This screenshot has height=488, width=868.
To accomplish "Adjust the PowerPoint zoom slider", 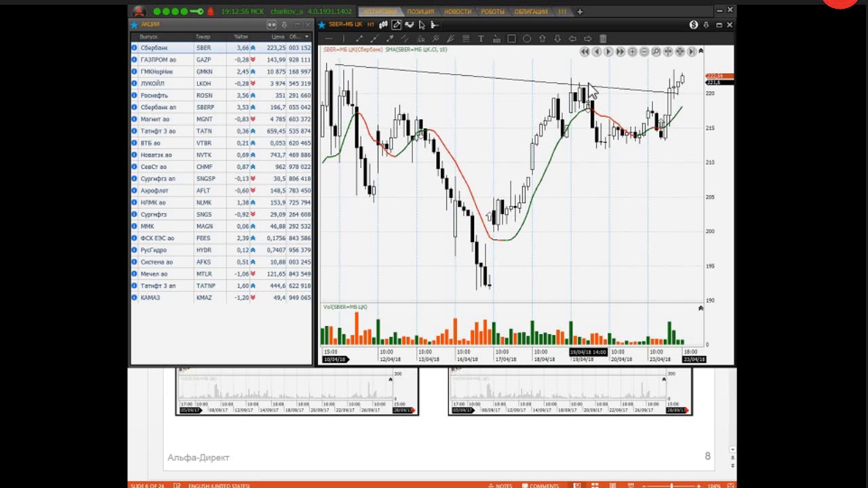I will pyautogui.click(x=671, y=485).
